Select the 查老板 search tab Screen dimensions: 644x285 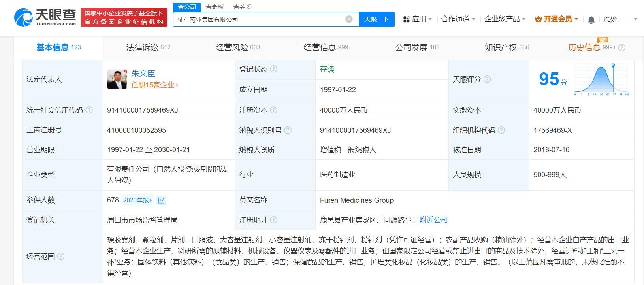tap(215, 7)
